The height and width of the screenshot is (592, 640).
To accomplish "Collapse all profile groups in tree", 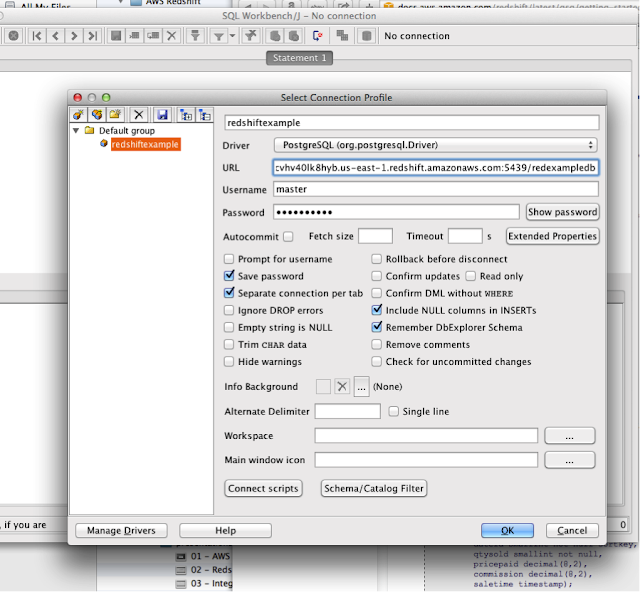I will point(204,115).
